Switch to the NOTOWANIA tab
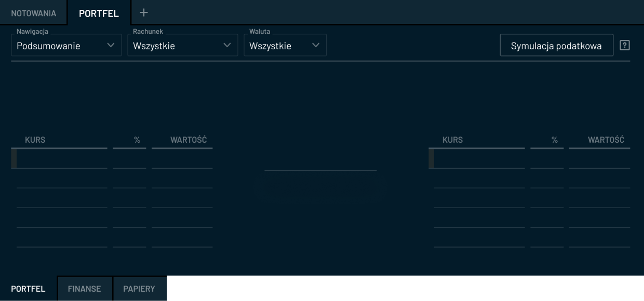Screen dimensions: 644x301 (34, 13)
